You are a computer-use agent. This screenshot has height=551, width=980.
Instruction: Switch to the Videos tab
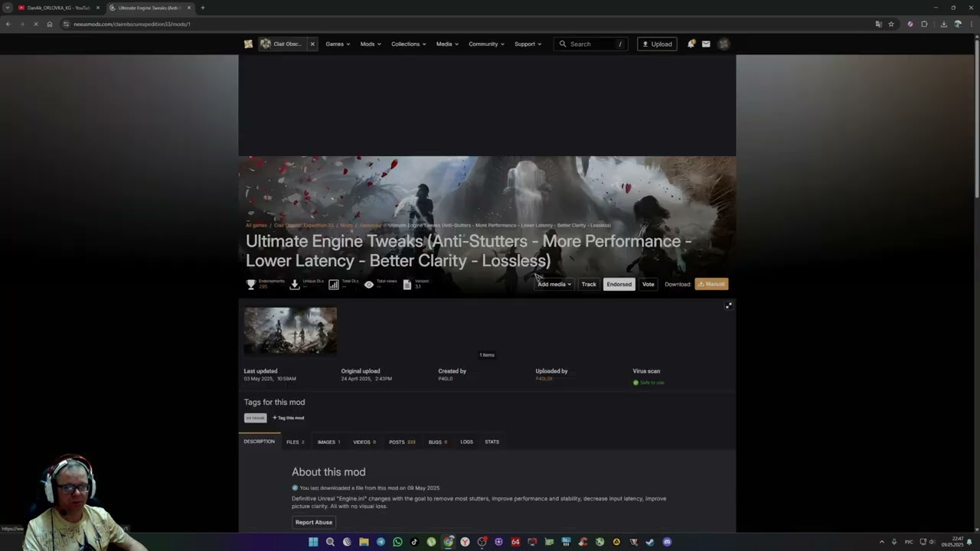pos(364,442)
